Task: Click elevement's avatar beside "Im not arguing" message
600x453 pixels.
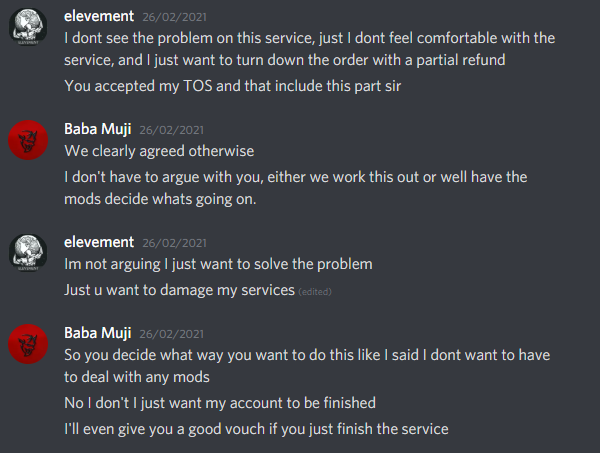Action: (x=27, y=254)
